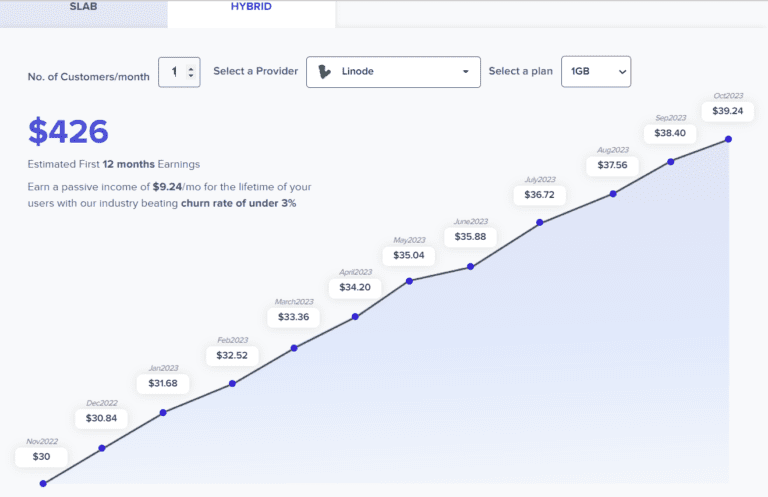The height and width of the screenshot is (497, 768).
Task: Click the Linode logo icon
Action: point(324,72)
